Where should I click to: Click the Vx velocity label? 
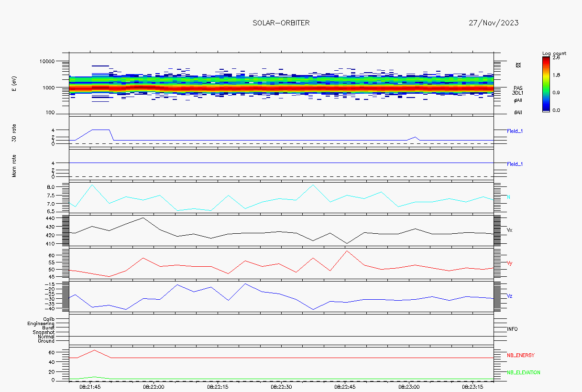point(510,230)
